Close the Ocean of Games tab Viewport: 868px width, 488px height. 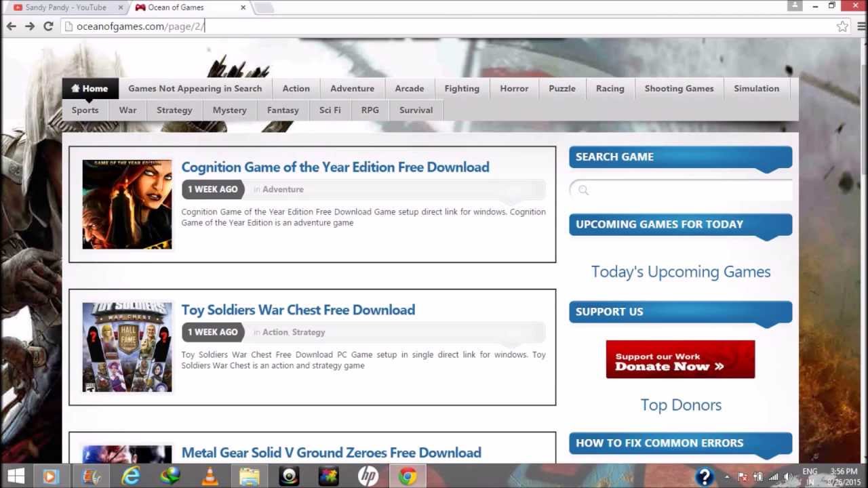(x=243, y=7)
